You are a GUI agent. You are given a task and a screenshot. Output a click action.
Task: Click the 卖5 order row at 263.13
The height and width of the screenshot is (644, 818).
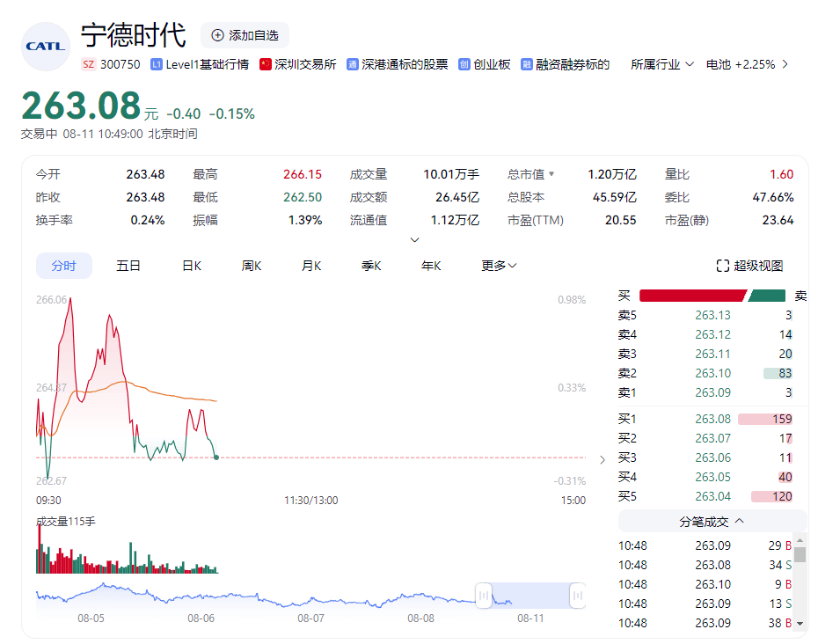(x=705, y=315)
